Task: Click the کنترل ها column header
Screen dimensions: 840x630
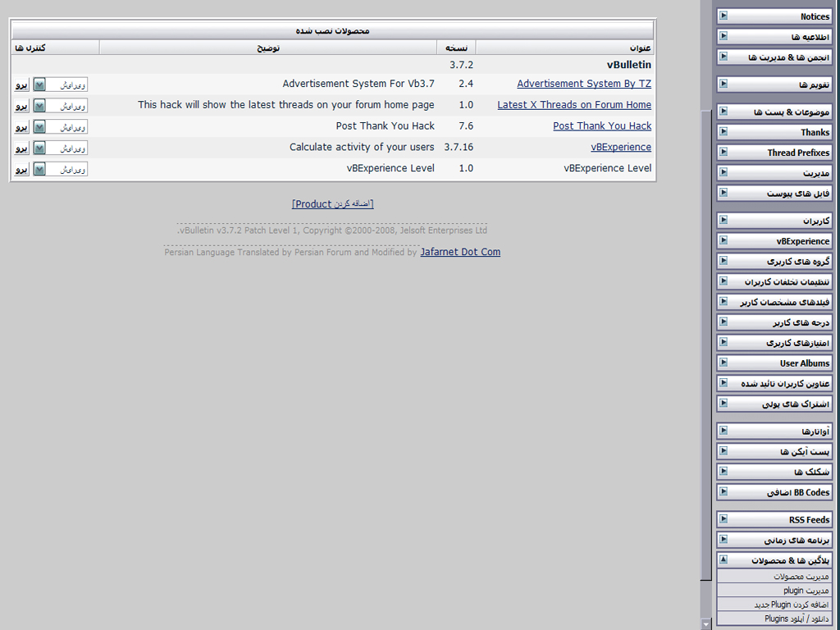Action: tap(56, 48)
